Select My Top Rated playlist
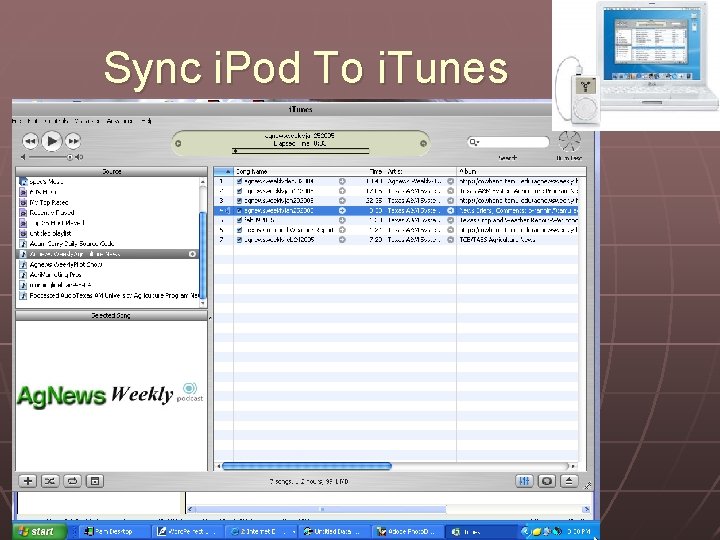This screenshot has width=720, height=540. (x=49, y=202)
